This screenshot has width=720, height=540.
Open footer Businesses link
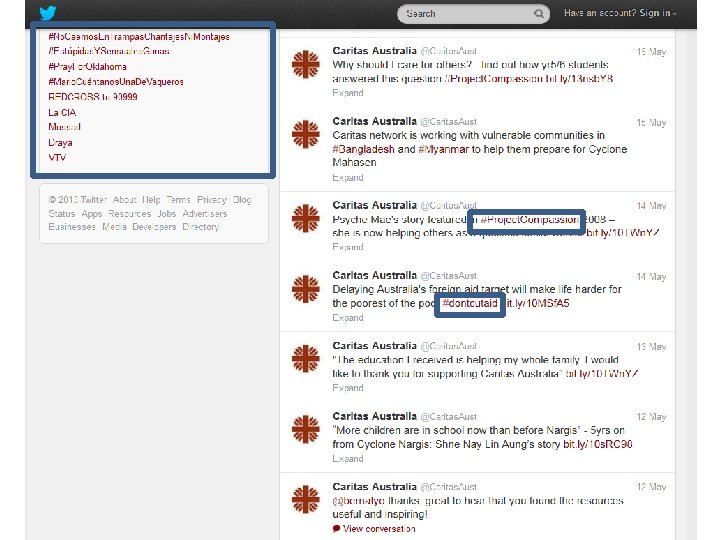click(x=72, y=227)
